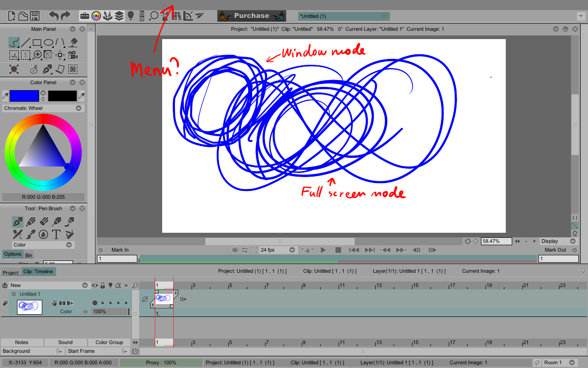
Task: Select the rectangle shape tool
Action: (x=37, y=43)
